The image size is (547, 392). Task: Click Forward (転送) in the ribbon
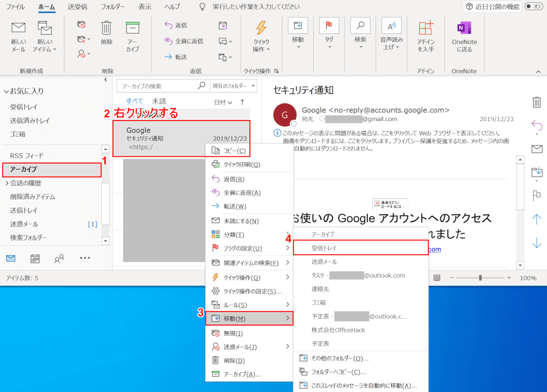(x=176, y=57)
